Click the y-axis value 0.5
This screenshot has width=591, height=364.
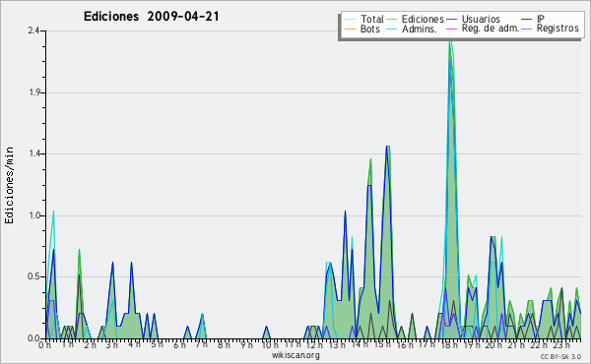coord(33,276)
